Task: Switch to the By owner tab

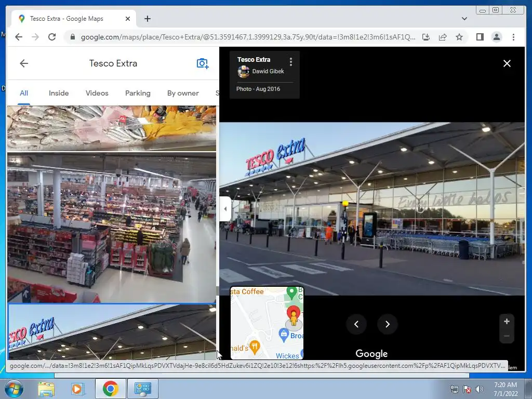Action: coord(183,94)
